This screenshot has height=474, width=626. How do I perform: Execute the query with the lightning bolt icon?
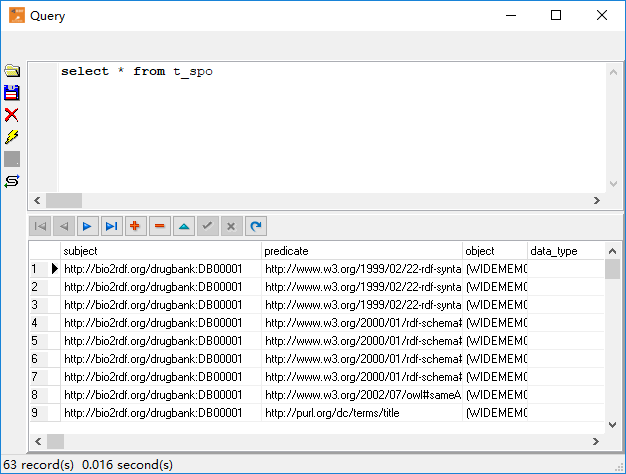pos(12,137)
